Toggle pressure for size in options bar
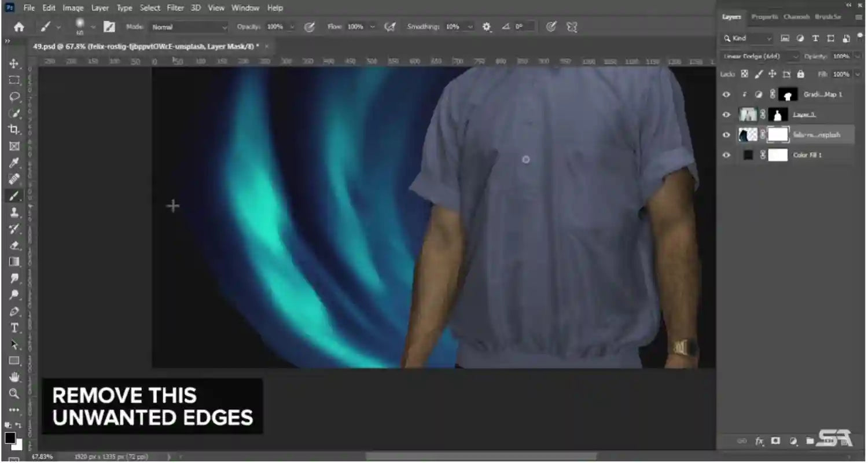The height and width of the screenshot is (463, 868). (551, 27)
